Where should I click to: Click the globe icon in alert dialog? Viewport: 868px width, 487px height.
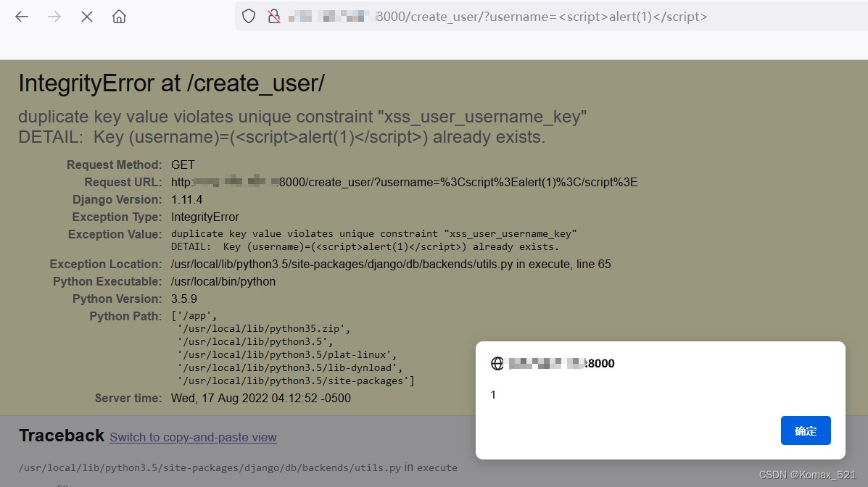point(497,364)
